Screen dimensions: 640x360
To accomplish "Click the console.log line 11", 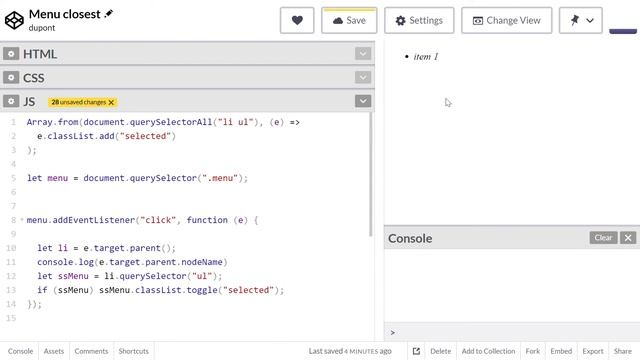I will click(x=132, y=262).
